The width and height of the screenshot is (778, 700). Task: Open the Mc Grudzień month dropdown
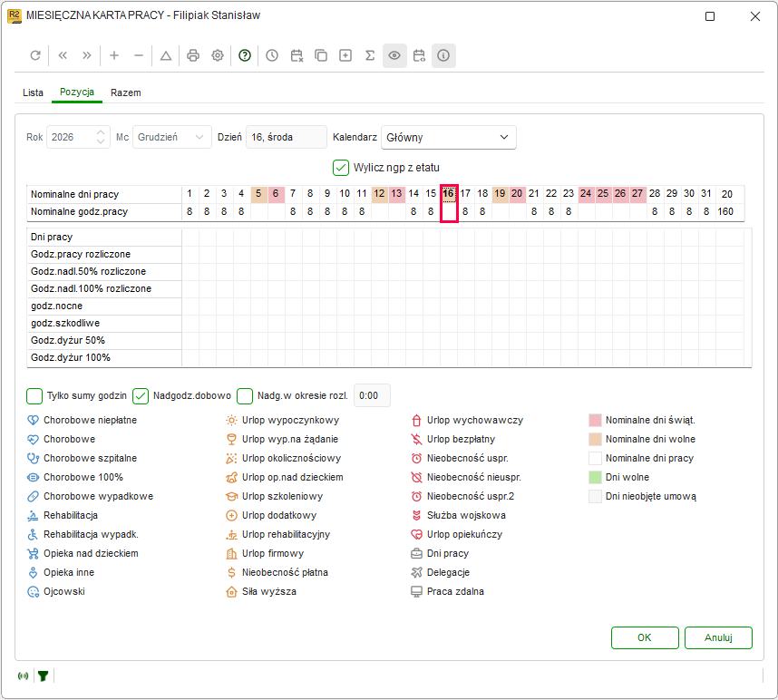171,138
